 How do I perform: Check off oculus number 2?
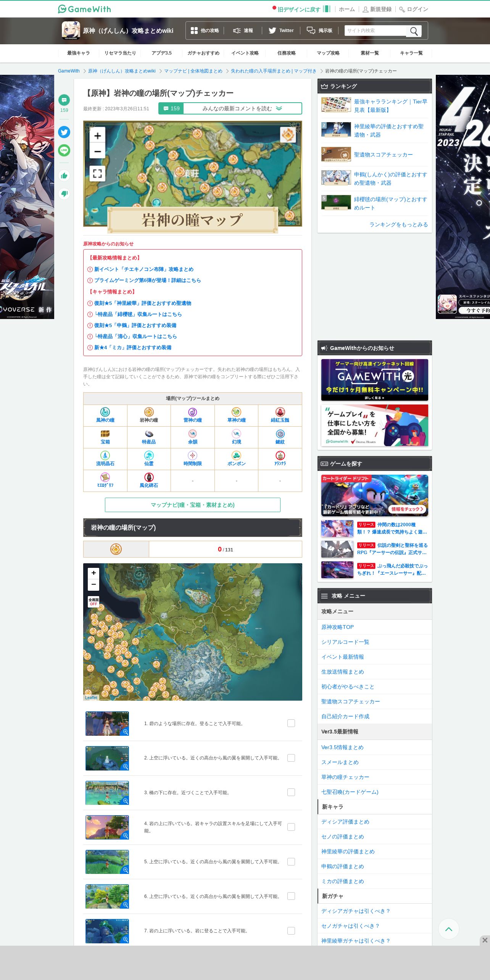291,758
